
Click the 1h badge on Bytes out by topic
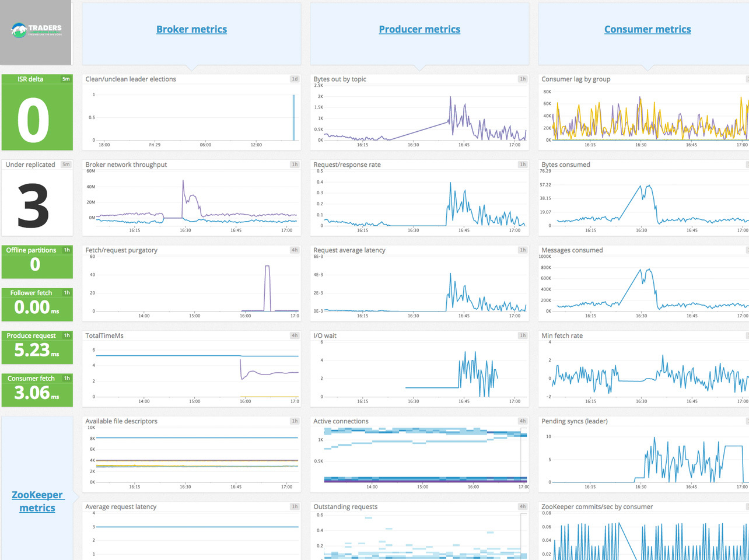(523, 79)
